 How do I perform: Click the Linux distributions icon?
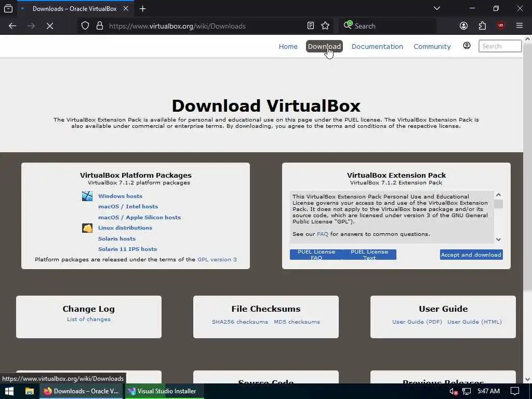(87, 228)
